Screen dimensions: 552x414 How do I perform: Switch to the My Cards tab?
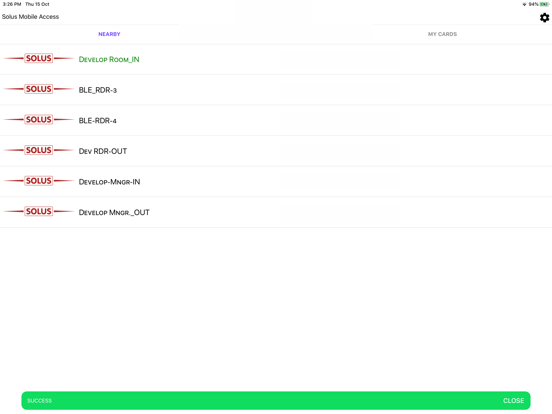[x=442, y=34]
